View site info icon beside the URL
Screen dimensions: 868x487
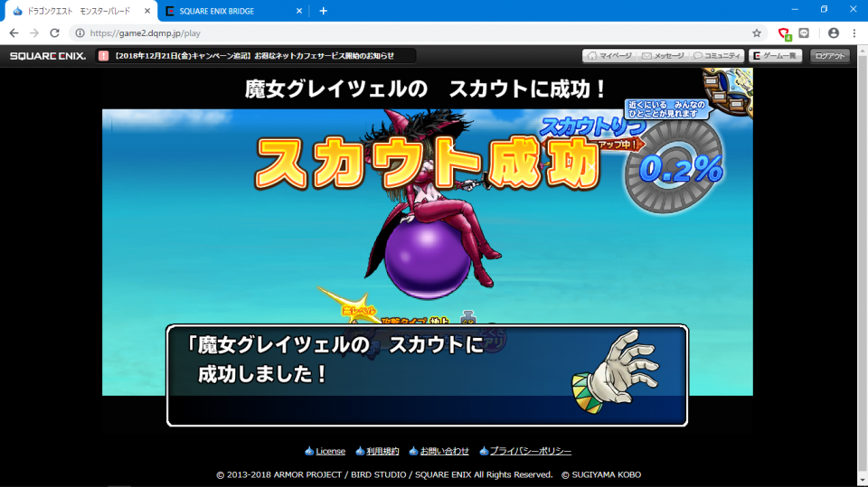[x=80, y=33]
